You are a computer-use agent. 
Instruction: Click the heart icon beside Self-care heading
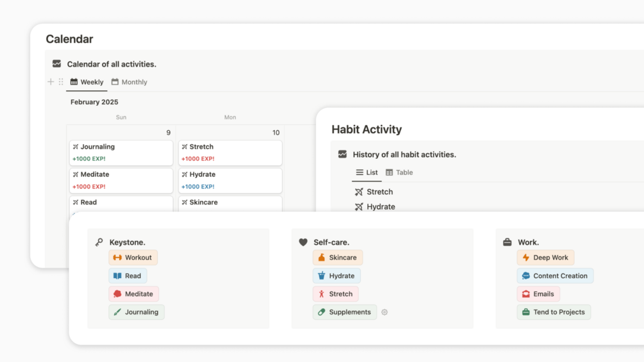[x=303, y=242]
